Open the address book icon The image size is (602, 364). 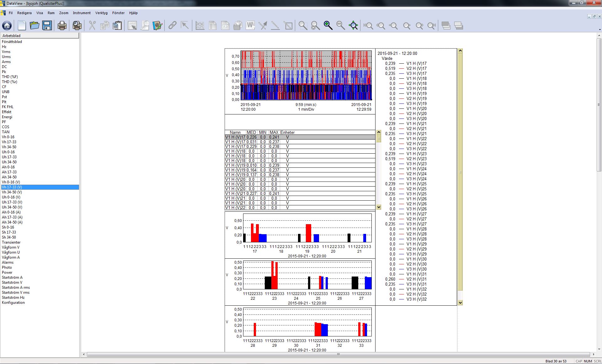coord(157,25)
